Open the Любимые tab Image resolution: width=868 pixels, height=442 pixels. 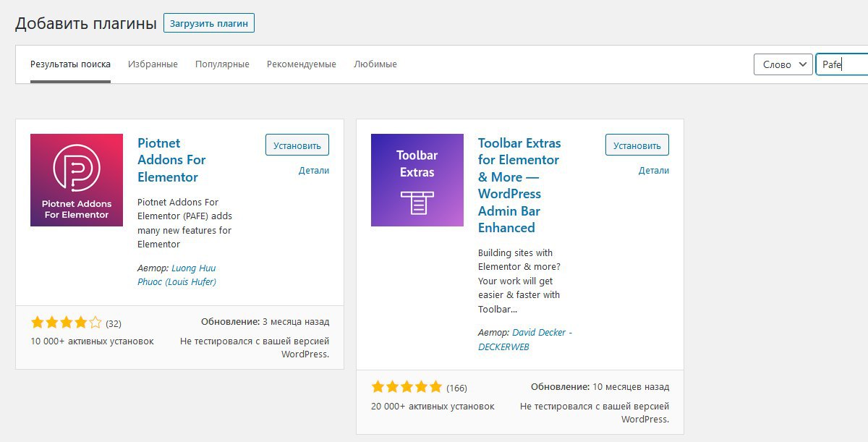click(x=375, y=64)
